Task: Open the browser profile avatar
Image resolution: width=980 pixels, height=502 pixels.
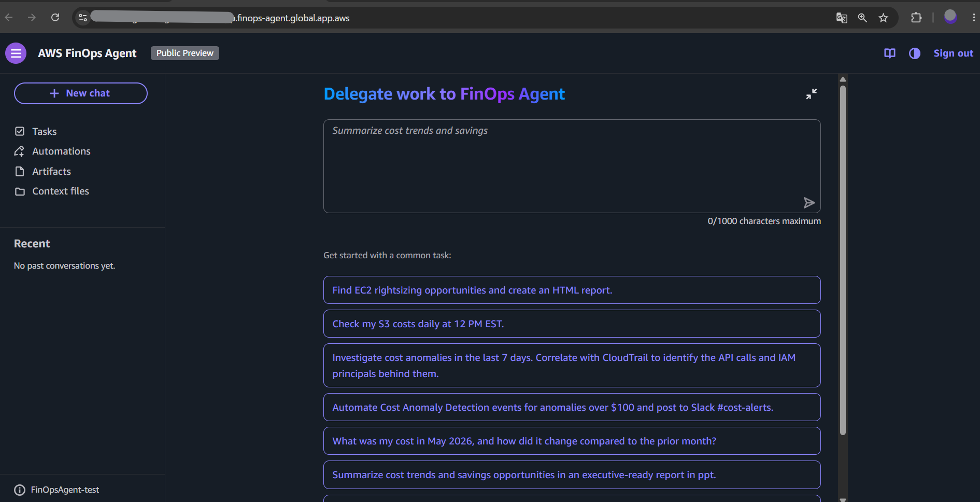Action: coord(950,17)
